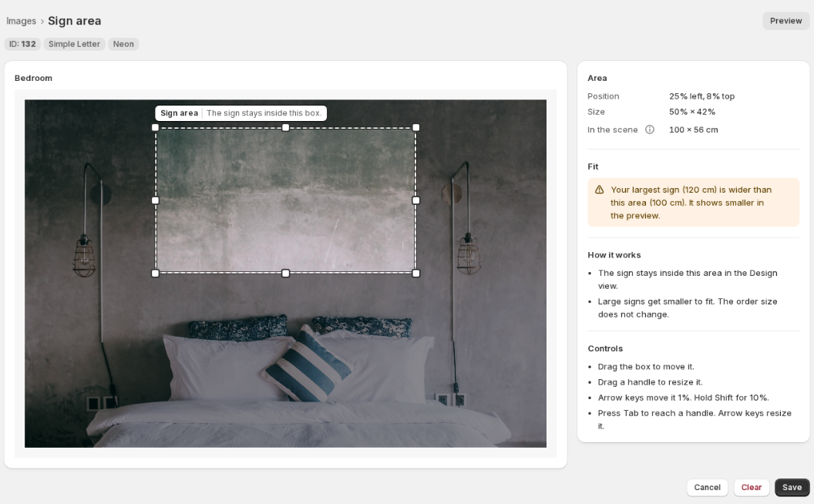Click the How it works heading

614,255
